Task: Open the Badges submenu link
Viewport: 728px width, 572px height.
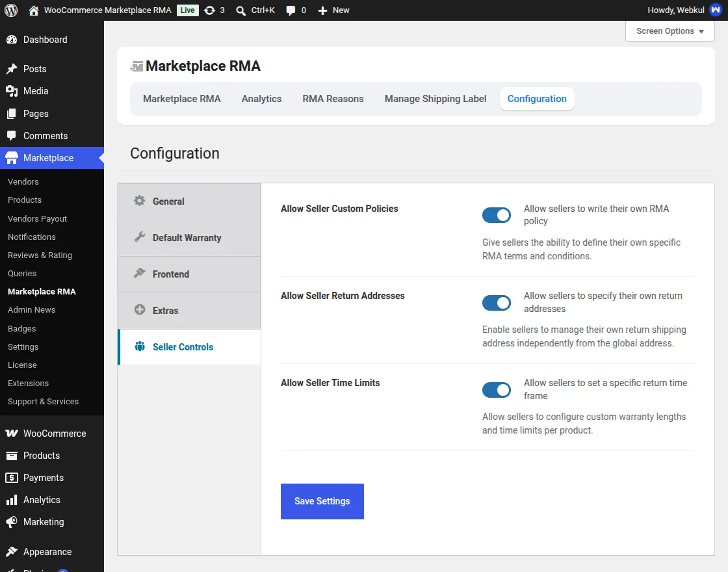Action: tap(22, 329)
